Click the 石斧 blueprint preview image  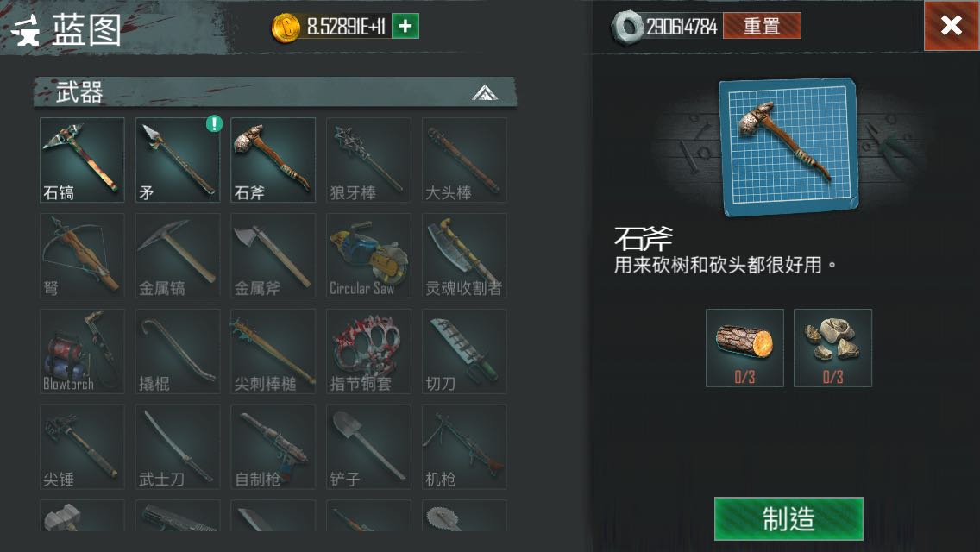point(788,147)
